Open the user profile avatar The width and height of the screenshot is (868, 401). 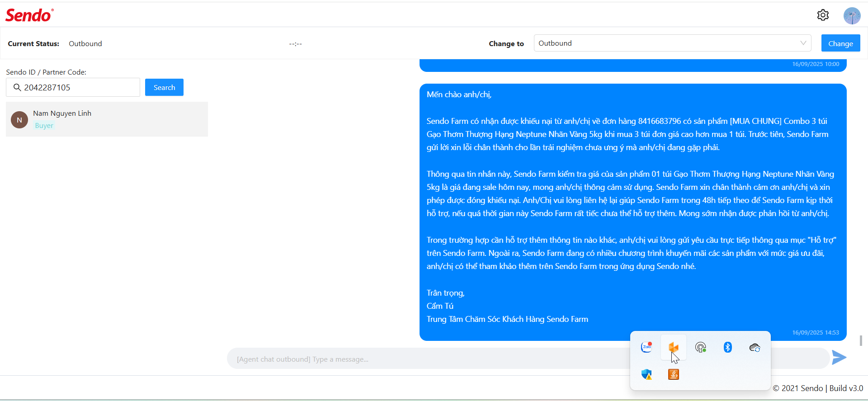tap(852, 16)
